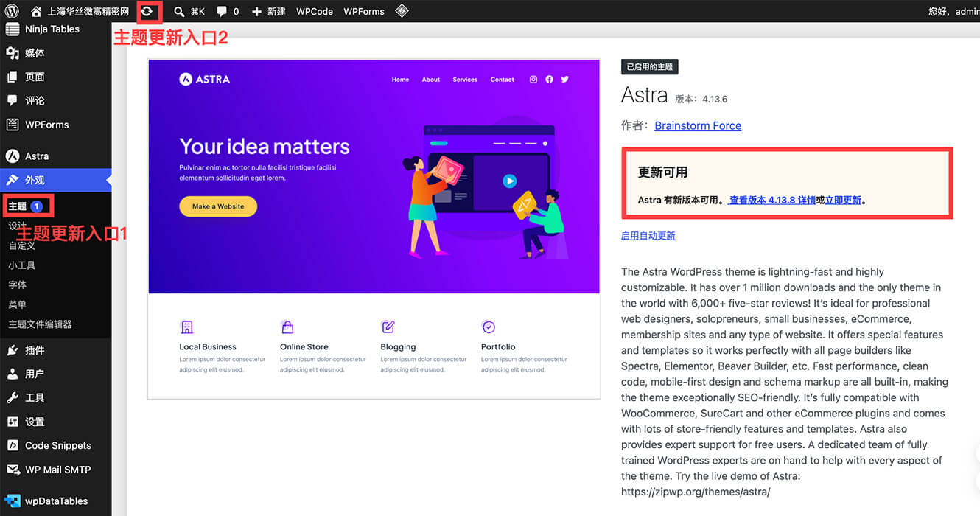Click the 设置 settings icon in sidebar
The image size is (980, 516).
point(13,422)
